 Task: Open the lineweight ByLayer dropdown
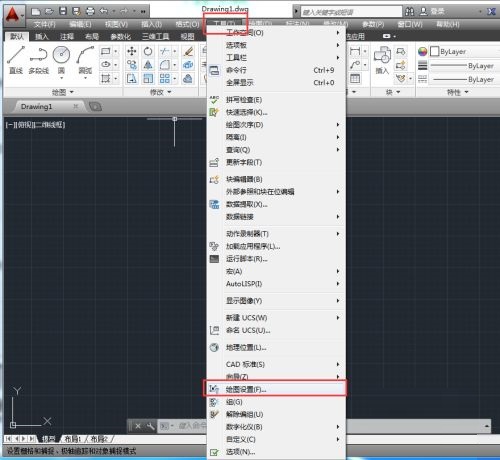coord(464,66)
